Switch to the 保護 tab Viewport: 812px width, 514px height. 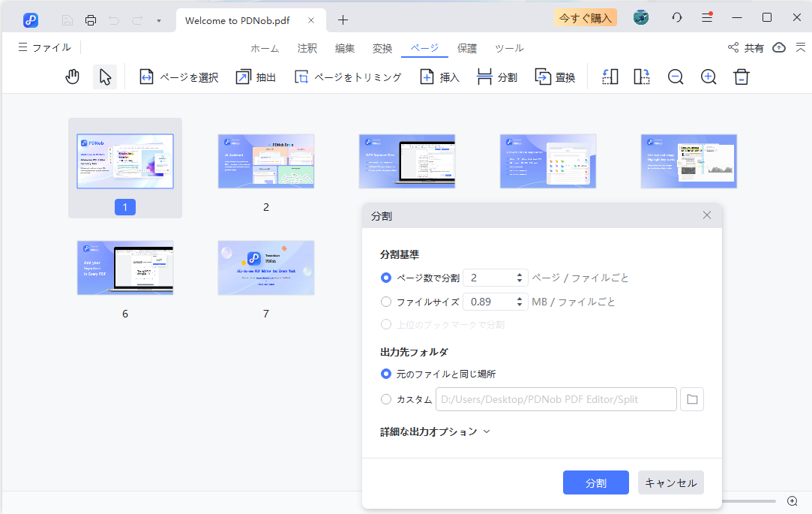pyautogui.click(x=466, y=48)
